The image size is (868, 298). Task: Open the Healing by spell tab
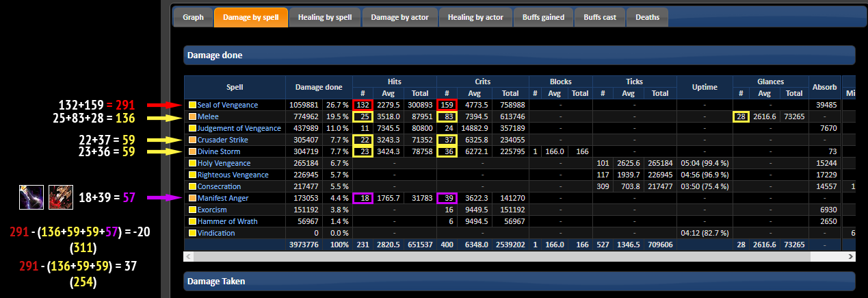(324, 18)
